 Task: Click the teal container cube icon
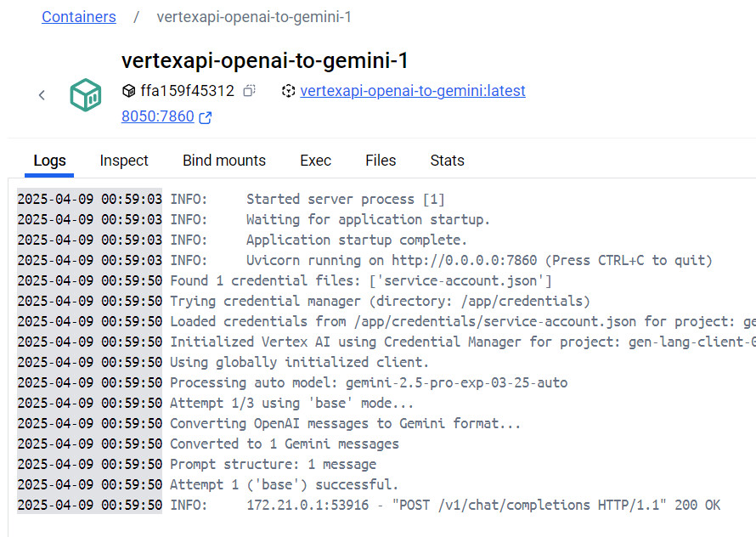86,94
